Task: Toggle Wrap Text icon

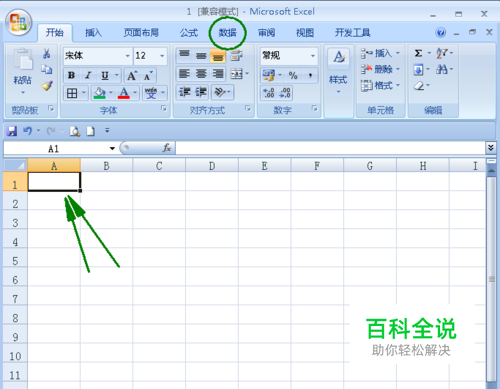Action: 236,55
